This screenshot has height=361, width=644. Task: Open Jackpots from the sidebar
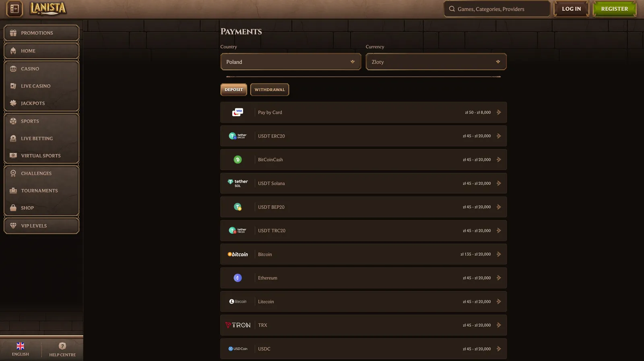click(x=33, y=103)
